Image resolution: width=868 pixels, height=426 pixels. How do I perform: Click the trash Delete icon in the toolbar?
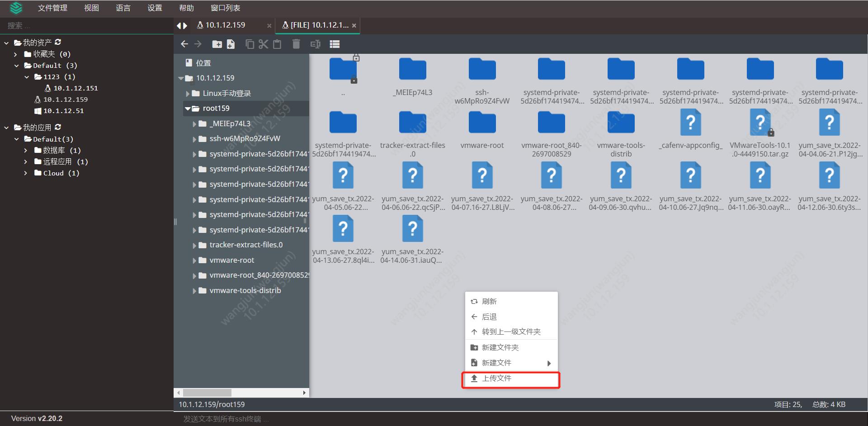click(x=296, y=44)
